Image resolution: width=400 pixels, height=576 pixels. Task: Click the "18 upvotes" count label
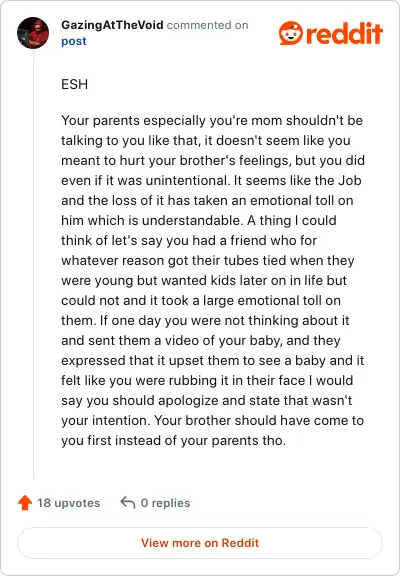68,503
